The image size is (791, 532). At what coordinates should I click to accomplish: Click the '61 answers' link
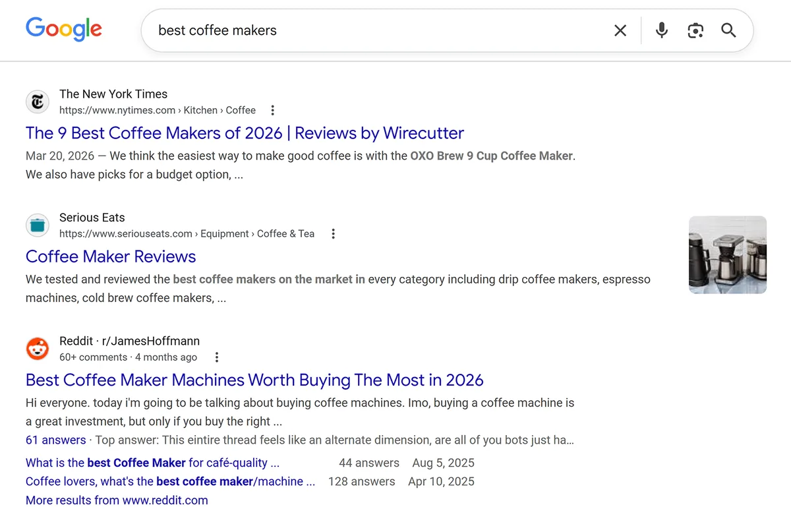(55, 440)
